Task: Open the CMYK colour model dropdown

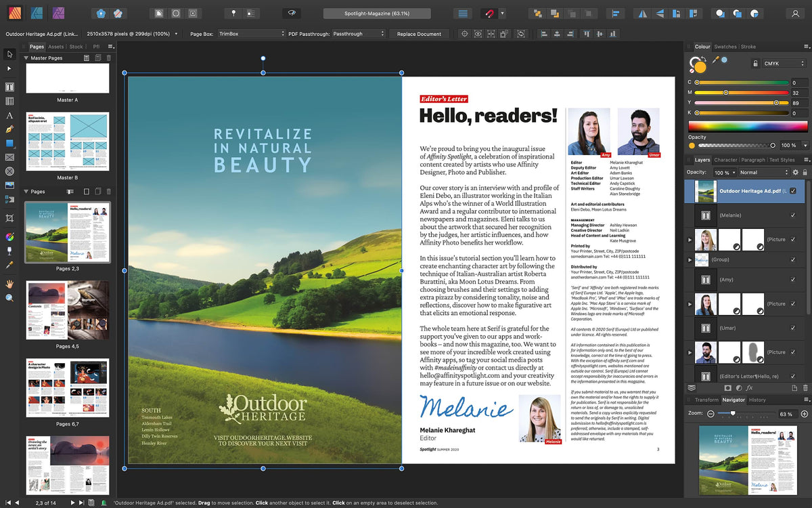Action: 784,64
